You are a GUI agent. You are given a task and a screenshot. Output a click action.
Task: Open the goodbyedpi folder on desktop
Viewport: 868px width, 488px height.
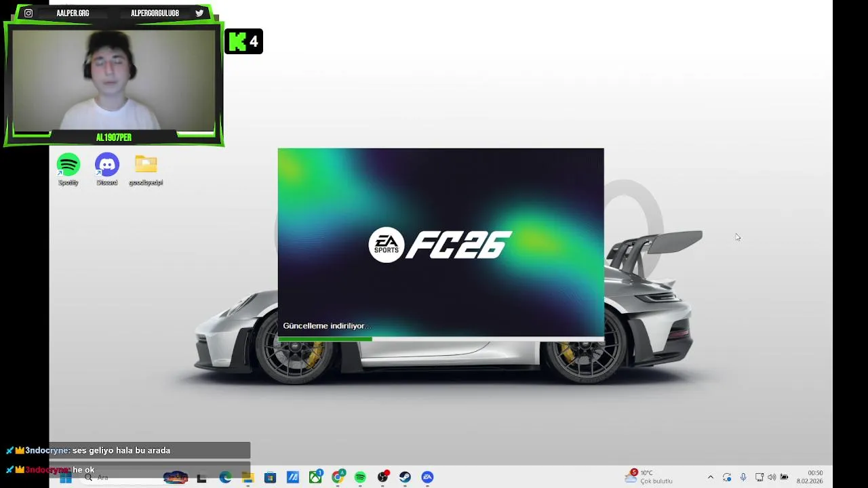coord(146,169)
